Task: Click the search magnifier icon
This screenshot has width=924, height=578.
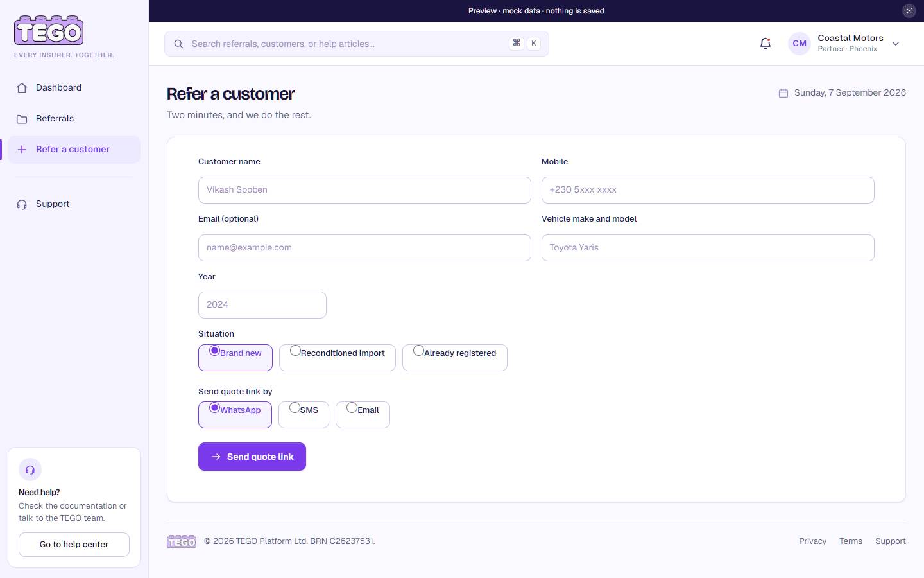Action: pos(179,44)
